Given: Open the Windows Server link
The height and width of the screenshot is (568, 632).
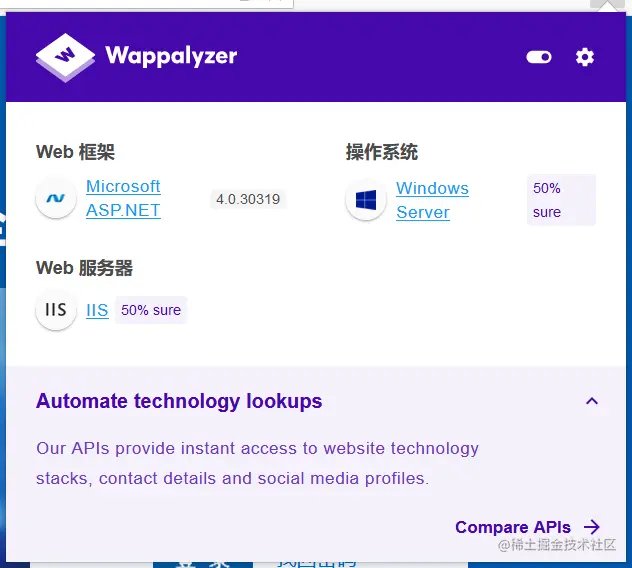Looking at the screenshot, I should tap(432, 200).
